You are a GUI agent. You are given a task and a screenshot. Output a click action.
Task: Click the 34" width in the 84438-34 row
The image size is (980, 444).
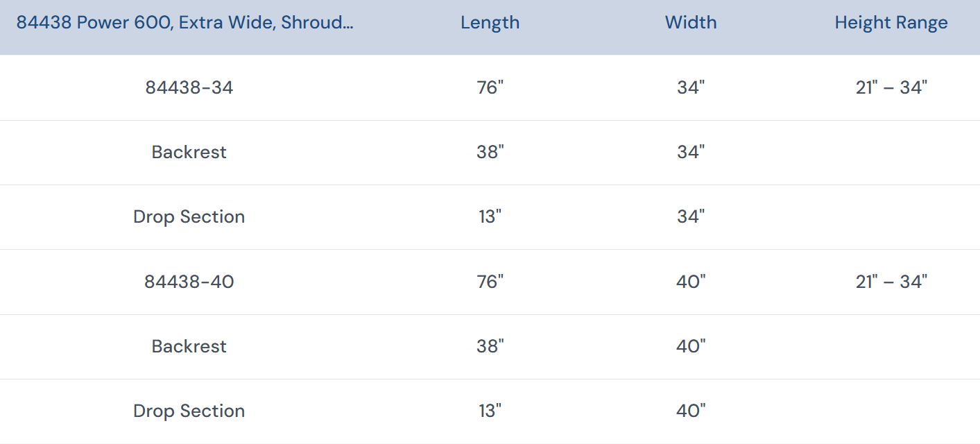pyautogui.click(x=691, y=87)
